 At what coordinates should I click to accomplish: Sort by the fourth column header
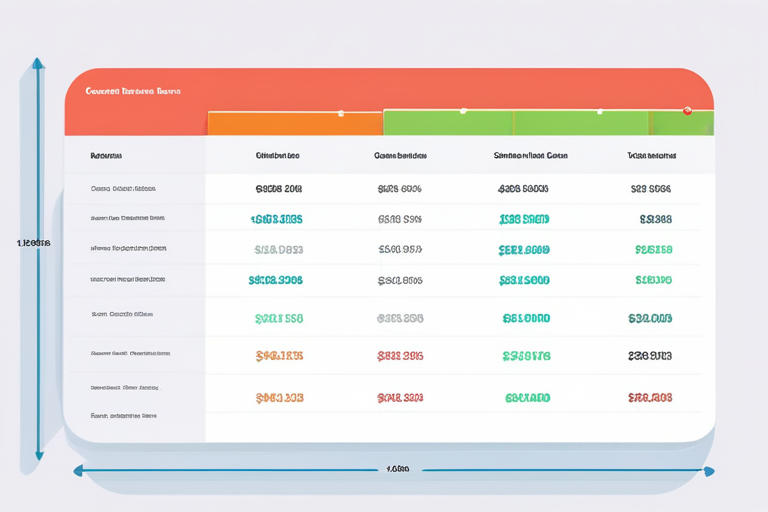pyautogui.click(x=530, y=156)
